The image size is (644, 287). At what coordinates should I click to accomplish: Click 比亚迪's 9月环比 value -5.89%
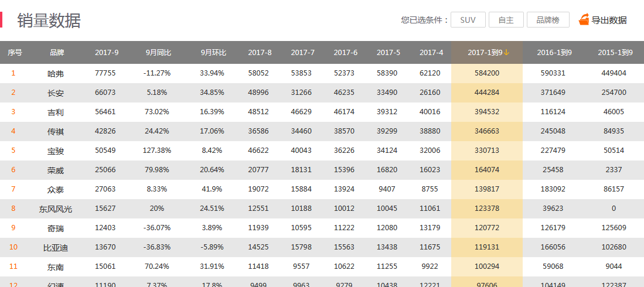pyautogui.click(x=212, y=247)
